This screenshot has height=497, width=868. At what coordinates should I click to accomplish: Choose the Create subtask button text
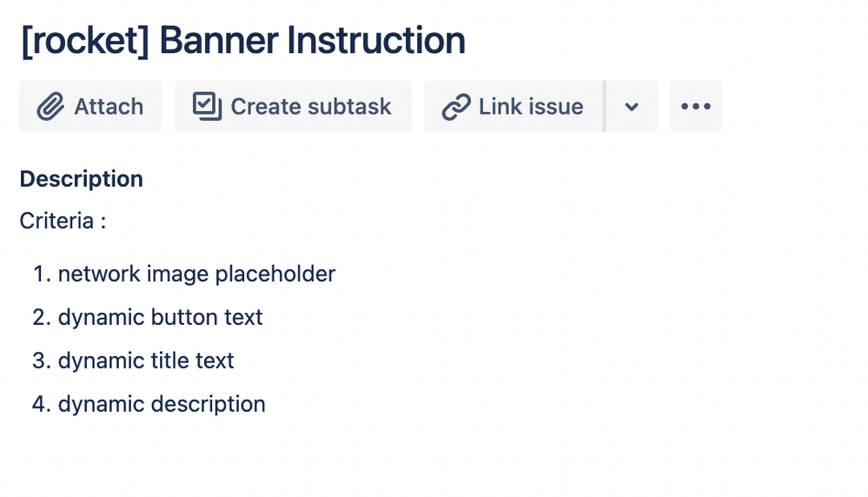tap(310, 106)
